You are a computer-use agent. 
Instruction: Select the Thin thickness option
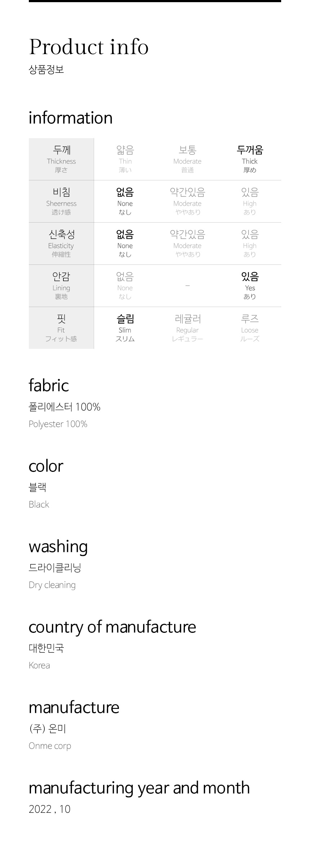[125, 159]
